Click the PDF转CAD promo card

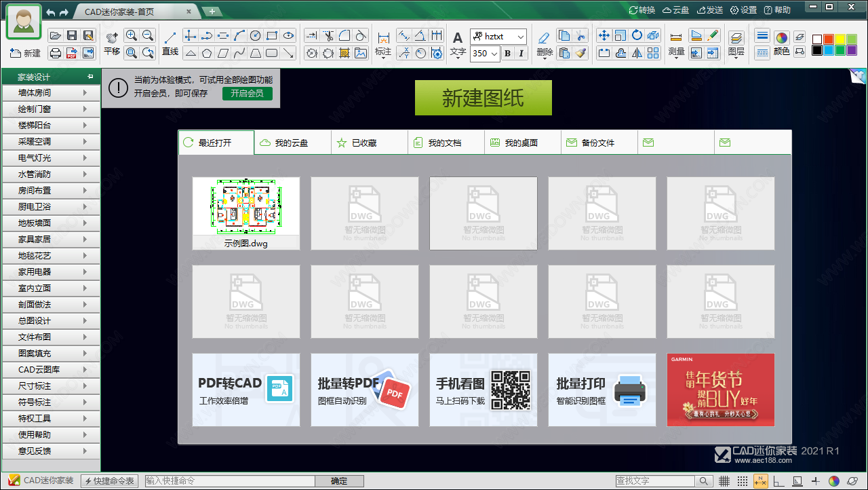coord(246,390)
